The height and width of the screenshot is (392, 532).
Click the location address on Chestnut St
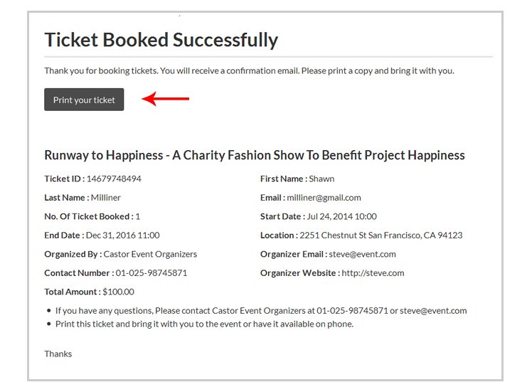[x=381, y=235]
